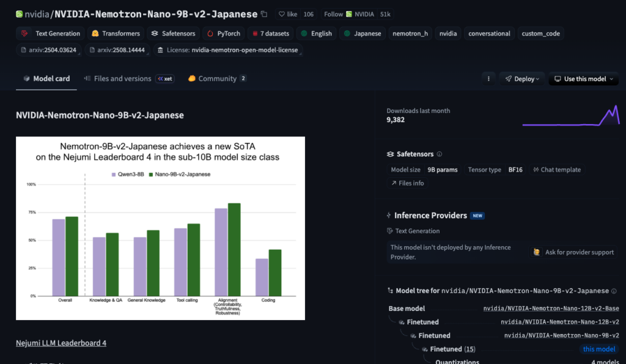Screen dimensions: 626x364
Task: Open the three-dot more options menu
Action: 488,79
